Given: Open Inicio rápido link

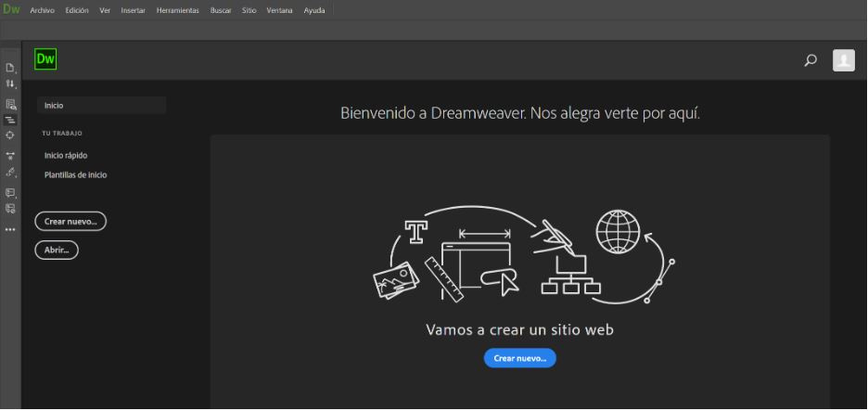Looking at the screenshot, I should 66,156.
